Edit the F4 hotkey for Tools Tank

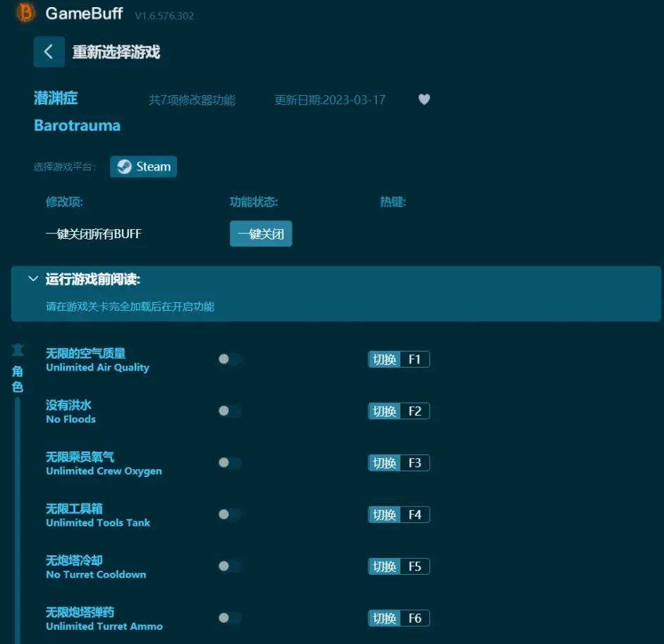(414, 514)
